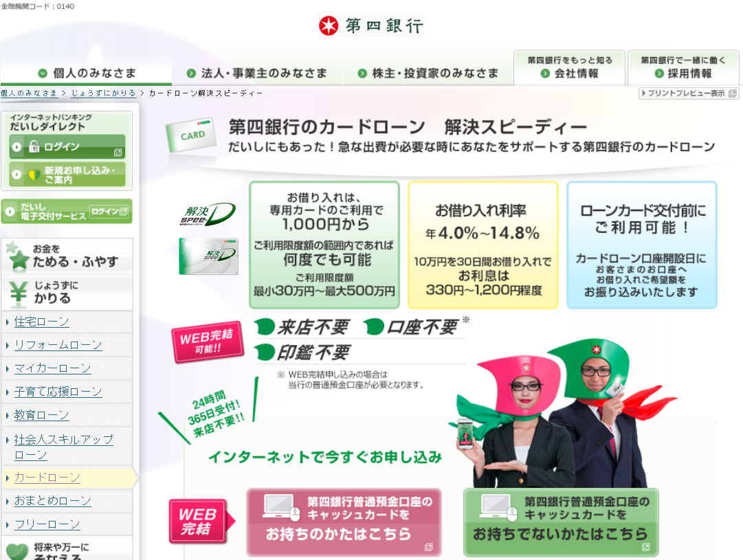Image resolution: width=743 pixels, height=560 pixels.
Task: Click the 解決スピーディー logo
Action: (x=208, y=214)
